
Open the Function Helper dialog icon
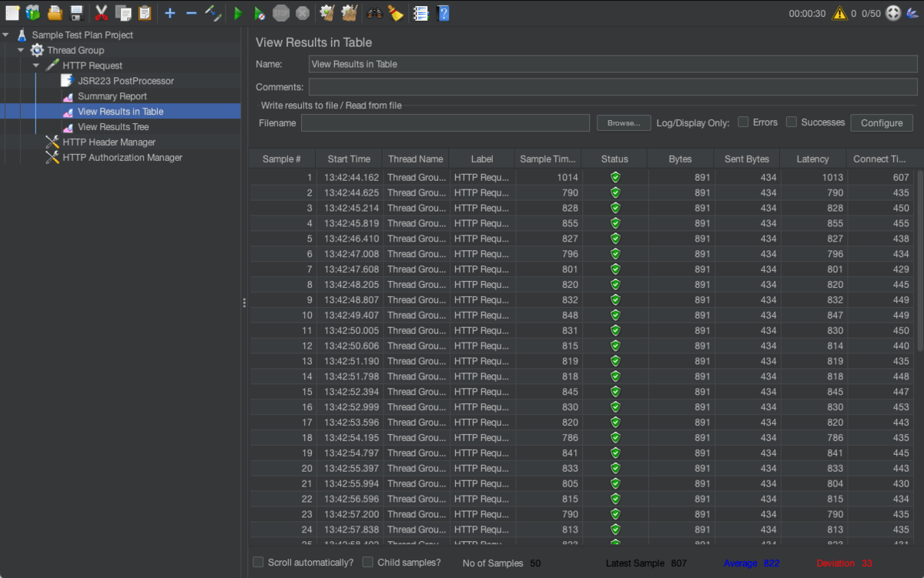(420, 13)
